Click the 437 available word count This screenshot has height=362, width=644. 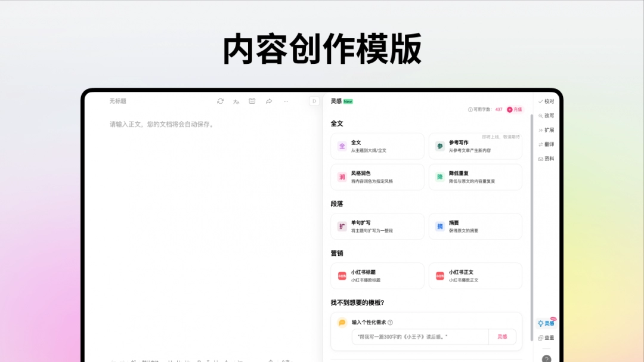(x=499, y=110)
